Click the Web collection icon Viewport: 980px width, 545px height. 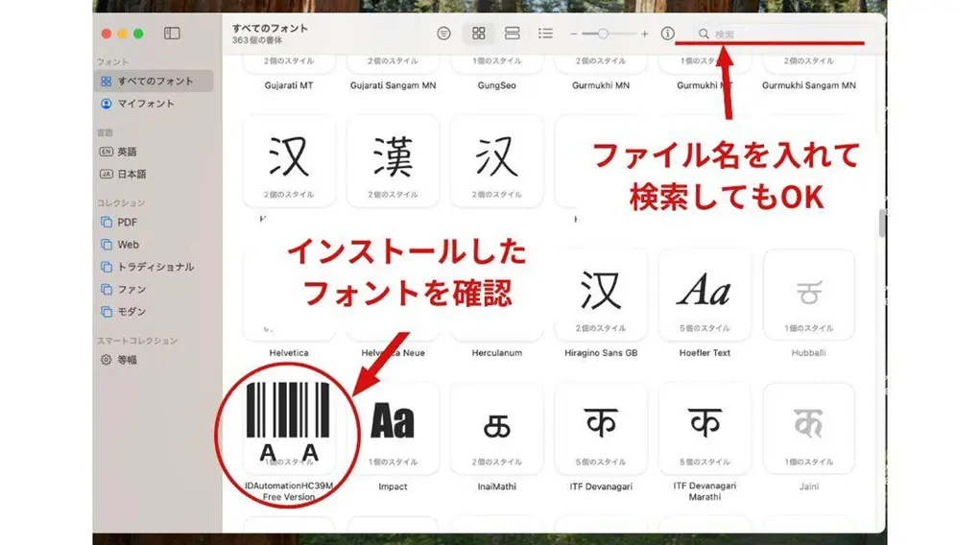coord(107,245)
